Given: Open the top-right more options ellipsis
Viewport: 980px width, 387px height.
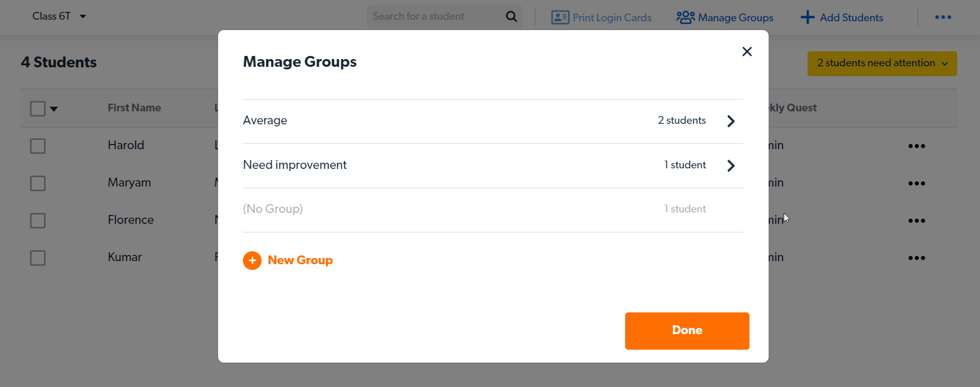Looking at the screenshot, I should [x=943, y=17].
